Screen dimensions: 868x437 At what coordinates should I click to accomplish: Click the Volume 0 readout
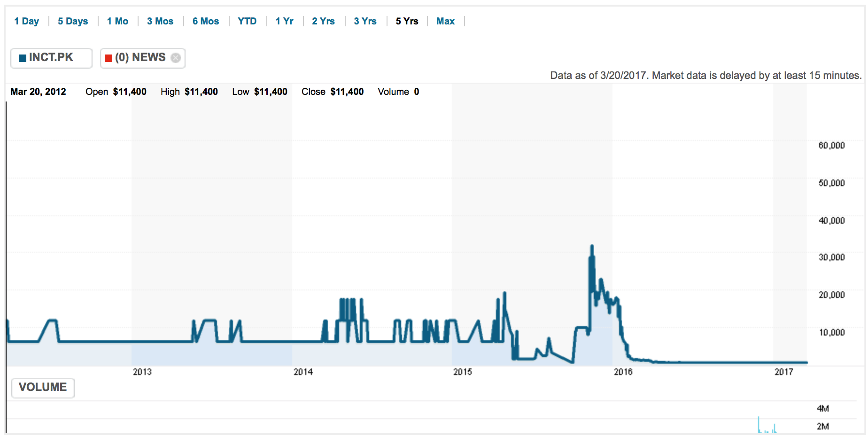point(398,92)
